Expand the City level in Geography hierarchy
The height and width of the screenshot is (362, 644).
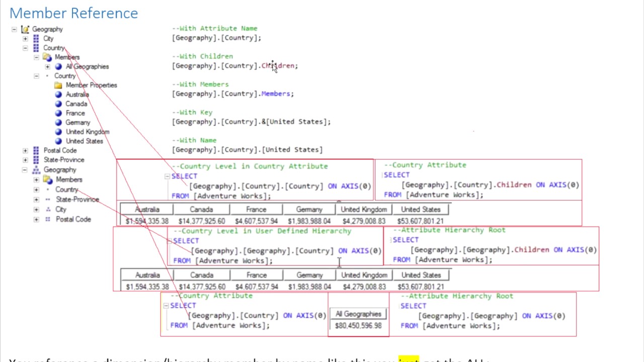(36, 209)
